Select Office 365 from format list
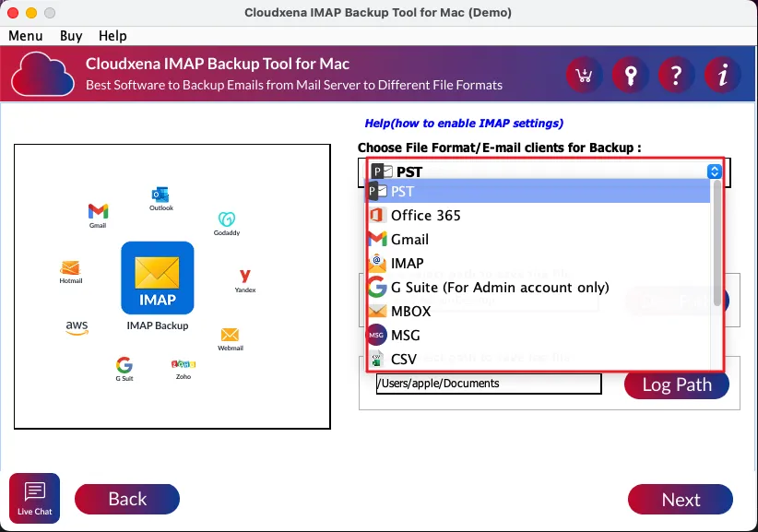Viewport: 758px width, 532px height. (425, 215)
